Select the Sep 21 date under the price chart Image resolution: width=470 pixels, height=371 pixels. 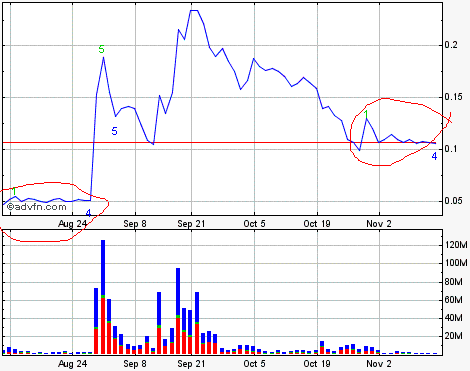pos(191,224)
